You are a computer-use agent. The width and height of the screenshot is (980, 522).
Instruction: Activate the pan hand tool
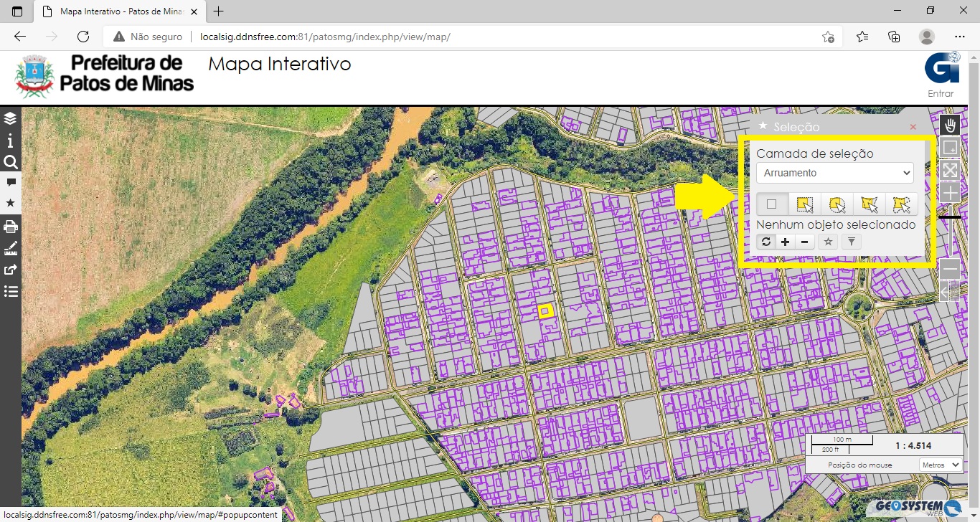[950, 125]
